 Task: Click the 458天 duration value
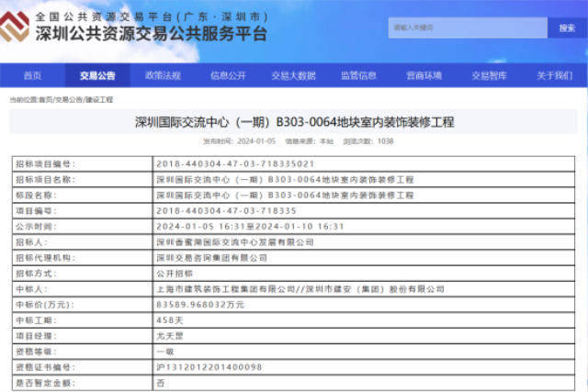(170, 320)
